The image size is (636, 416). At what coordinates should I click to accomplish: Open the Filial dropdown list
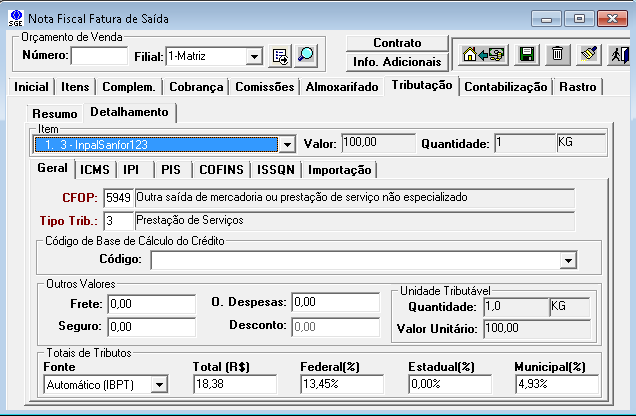coord(254,57)
